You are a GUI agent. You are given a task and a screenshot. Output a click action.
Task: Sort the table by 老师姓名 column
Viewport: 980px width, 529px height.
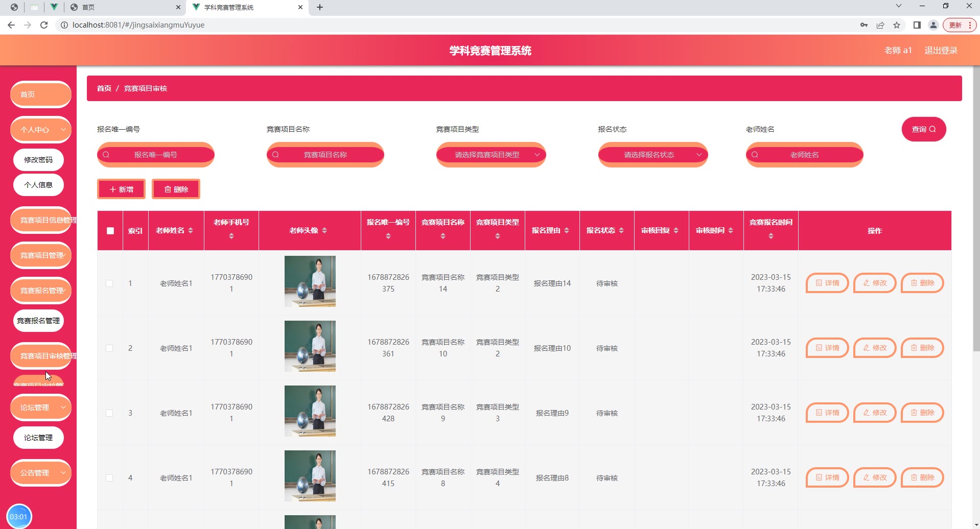click(x=191, y=231)
